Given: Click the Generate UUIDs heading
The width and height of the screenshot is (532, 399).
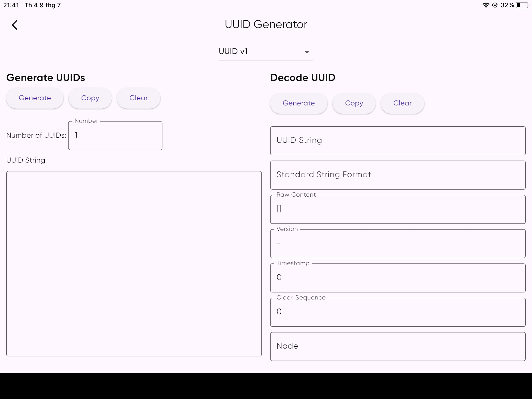Looking at the screenshot, I should (46, 78).
